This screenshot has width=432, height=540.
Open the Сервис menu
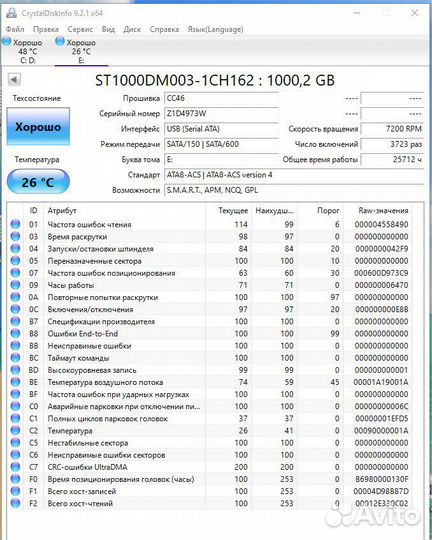coord(80,29)
